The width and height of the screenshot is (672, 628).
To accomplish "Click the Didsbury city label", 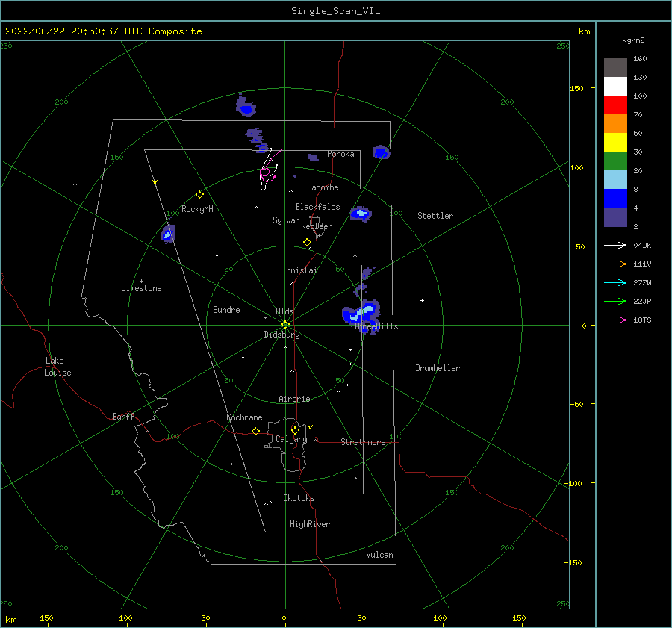I will (x=281, y=335).
